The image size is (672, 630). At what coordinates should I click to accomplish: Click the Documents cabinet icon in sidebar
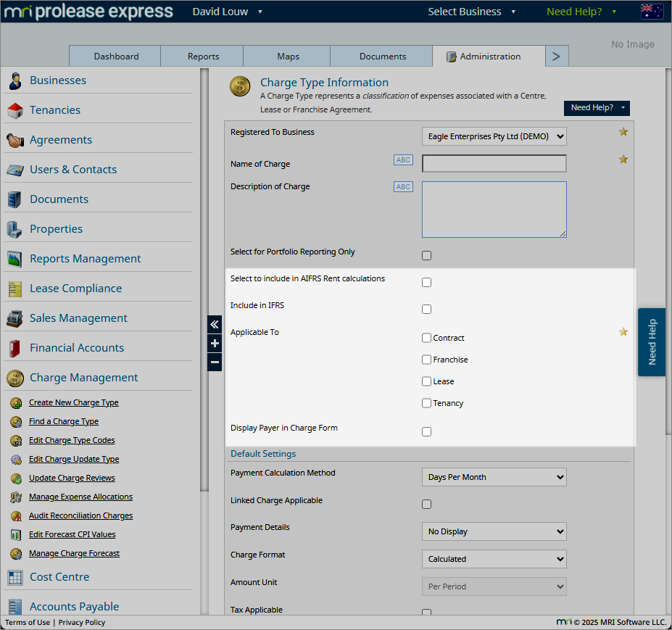click(15, 199)
